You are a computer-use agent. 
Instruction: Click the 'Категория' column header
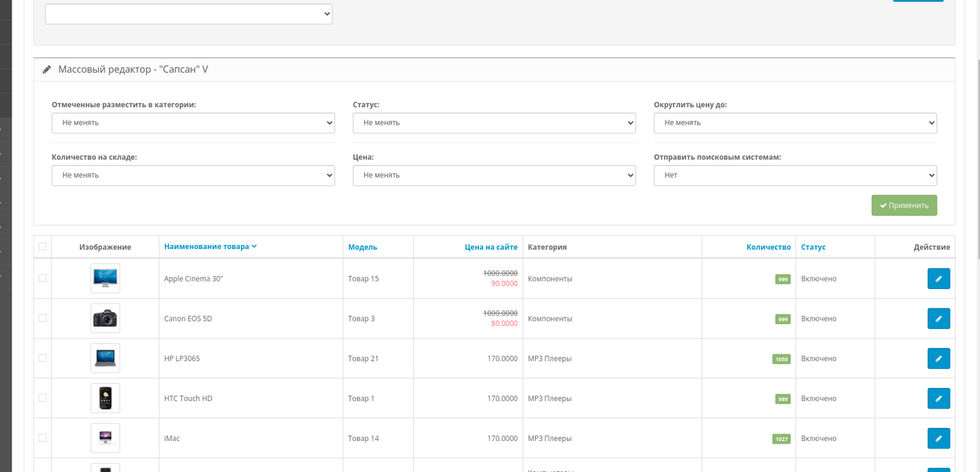[x=547, y=247]
